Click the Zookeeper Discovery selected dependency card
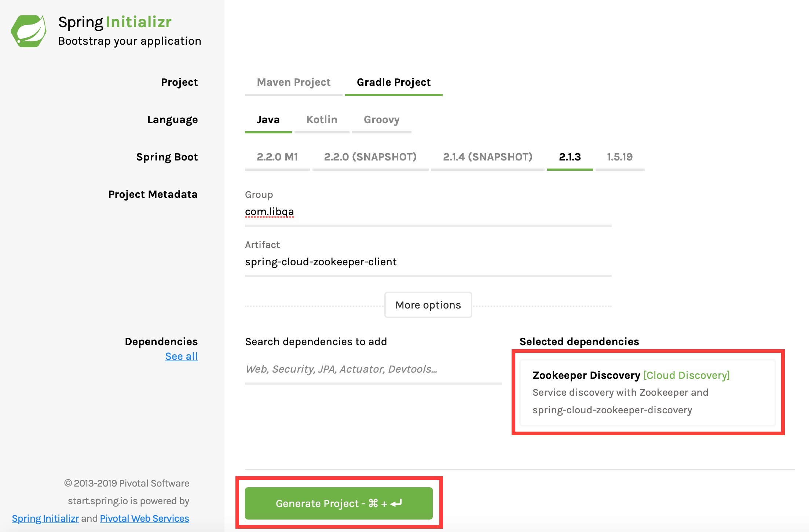The width and height of the screenshot is (809, 532). pos(648,393)
